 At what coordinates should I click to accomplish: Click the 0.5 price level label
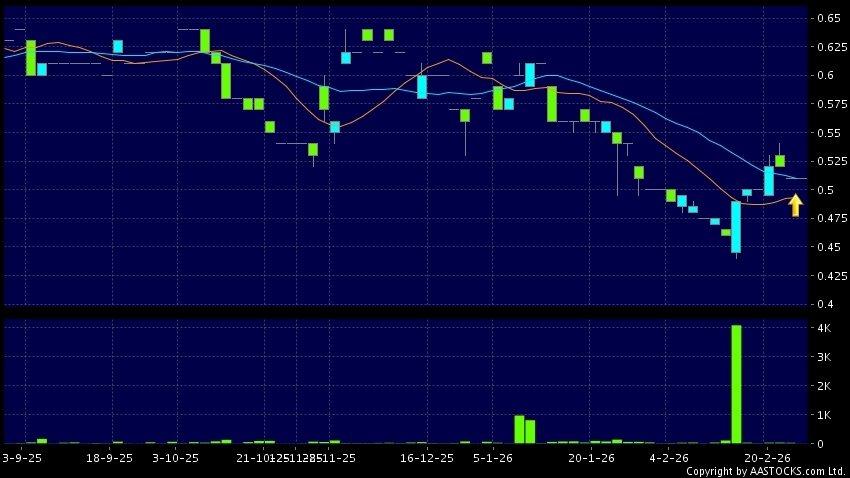click(824, 190)
